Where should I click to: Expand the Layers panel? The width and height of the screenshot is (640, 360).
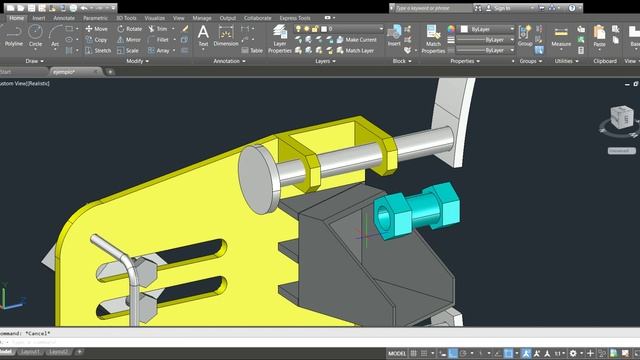pyautogui.click(x=325, y=61)
